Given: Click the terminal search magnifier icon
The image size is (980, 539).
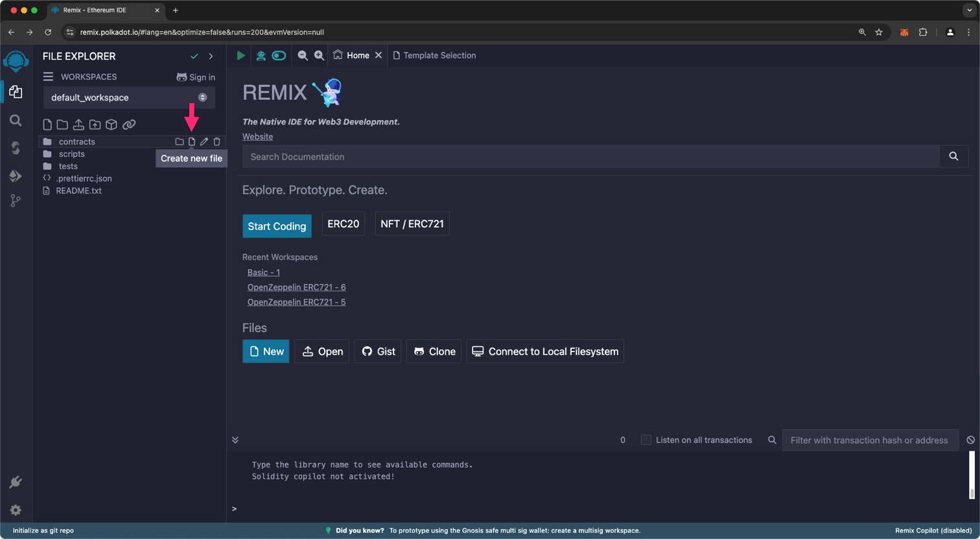Looking at the screenshot, I should tap(772, 440).
